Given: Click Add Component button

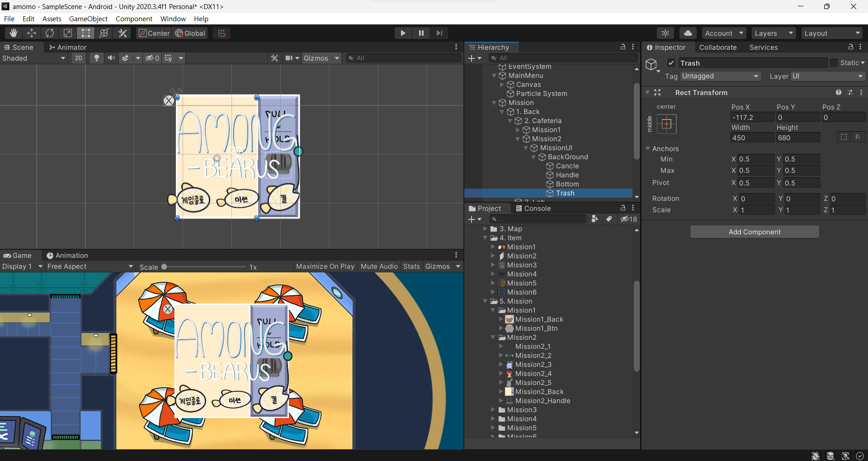Looking at the screenshot, I should point(755,232).
